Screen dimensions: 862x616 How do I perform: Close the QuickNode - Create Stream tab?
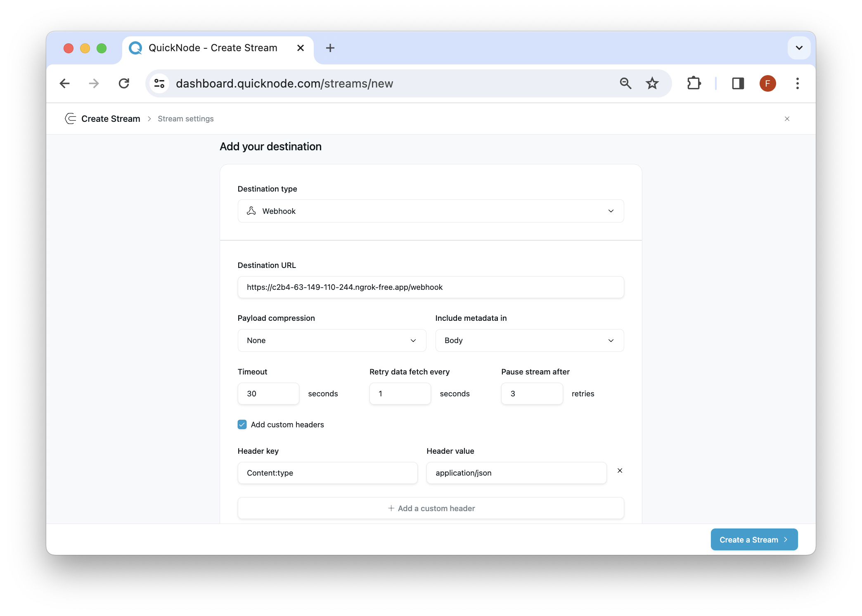click(301, 48)
